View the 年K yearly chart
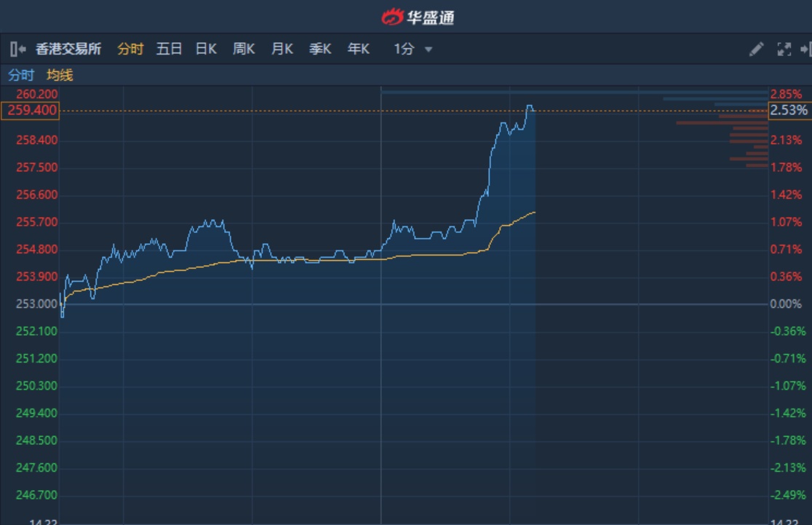The height and width of the screenshot is (525, 812). coord(358,49)
